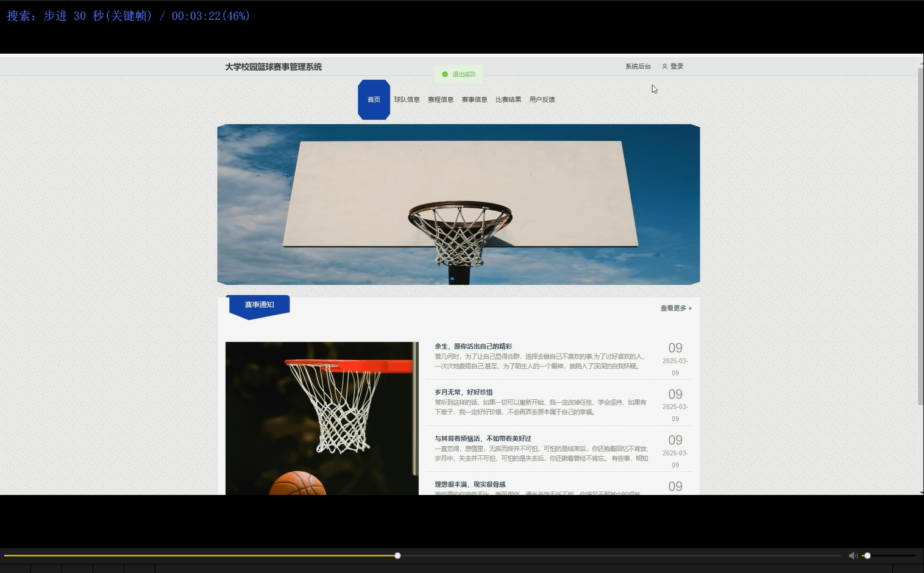Go to 赛程信息 page
The image size is (924, 573).
click(441, 99)
